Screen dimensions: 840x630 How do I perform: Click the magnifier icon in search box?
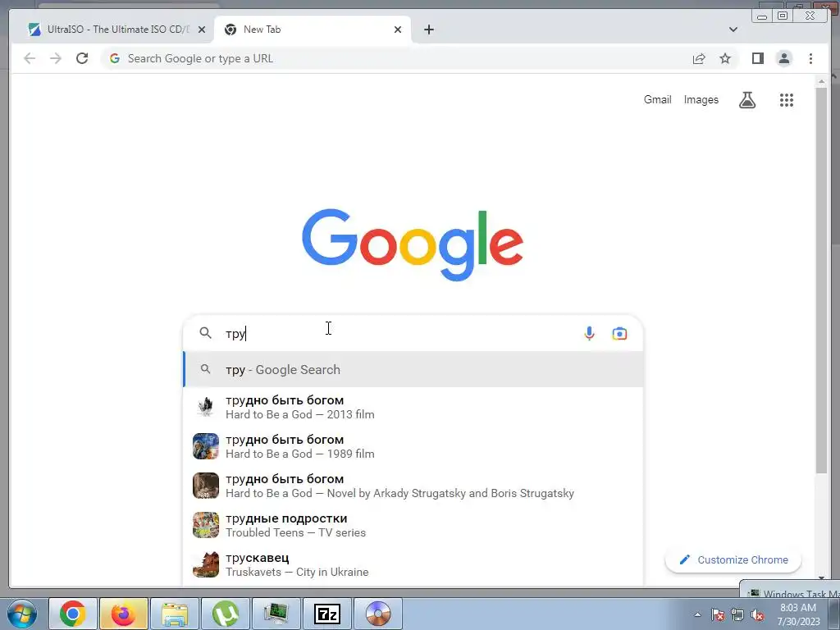coord(206,333)
